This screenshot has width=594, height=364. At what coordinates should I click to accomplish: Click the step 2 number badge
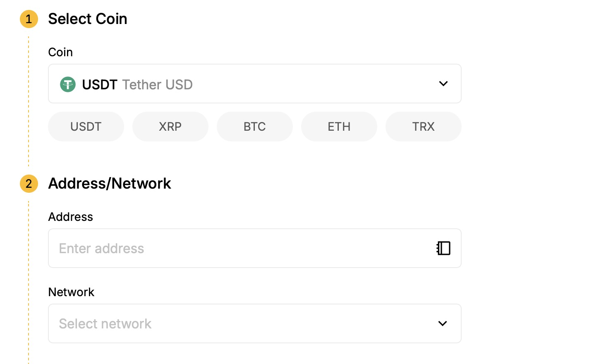[29, 184]
